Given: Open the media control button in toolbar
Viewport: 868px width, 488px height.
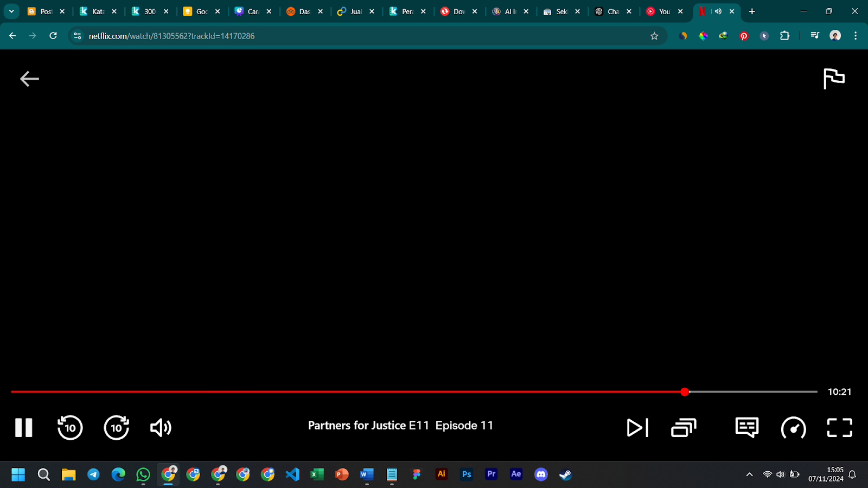Looking at the screenshot, I should pos(815,36).
